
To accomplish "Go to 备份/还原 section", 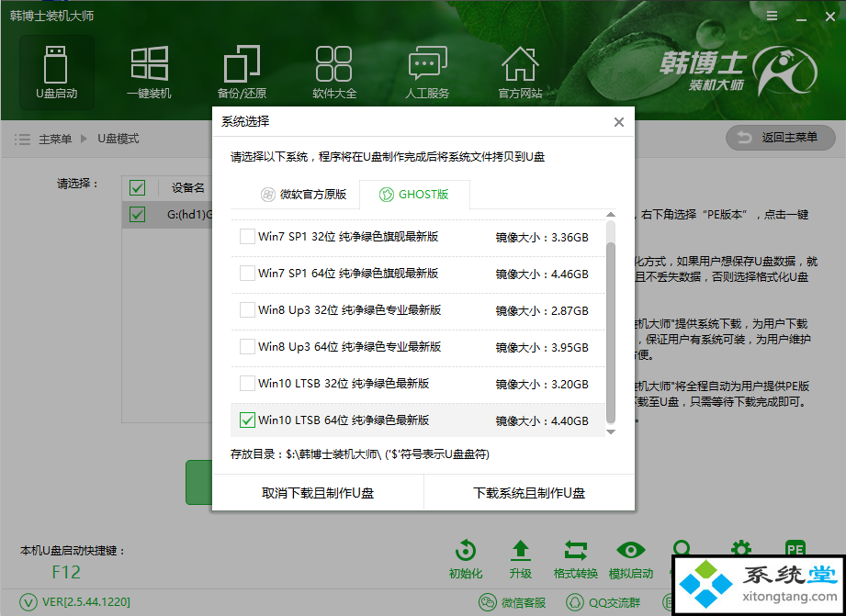I will pos(242,72).
